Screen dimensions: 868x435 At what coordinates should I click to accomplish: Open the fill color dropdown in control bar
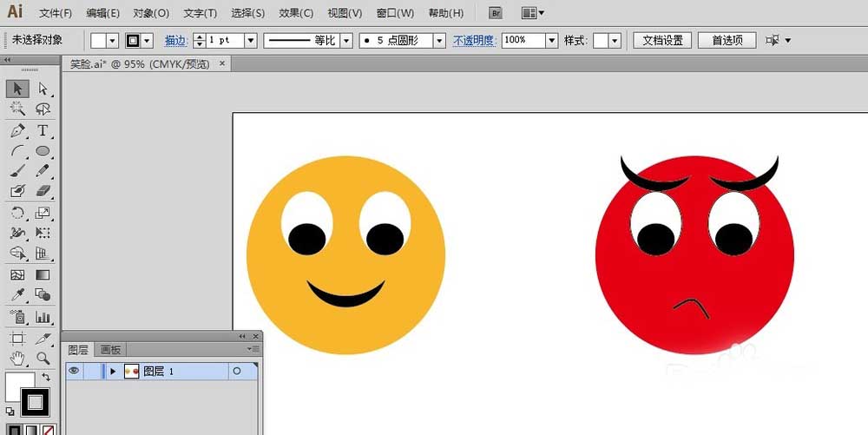[113, 41]
